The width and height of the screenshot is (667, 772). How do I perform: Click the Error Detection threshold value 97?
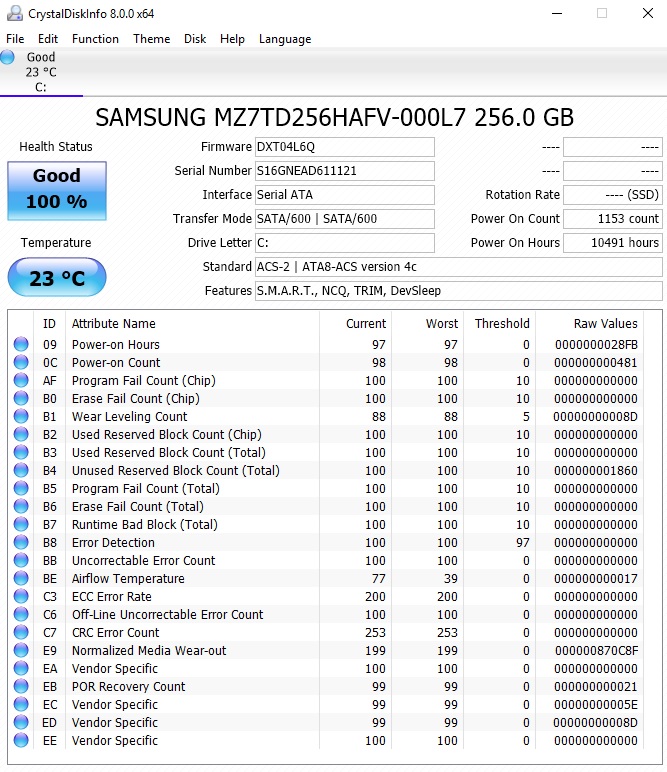pyautogui.click(x=523, y=543)
